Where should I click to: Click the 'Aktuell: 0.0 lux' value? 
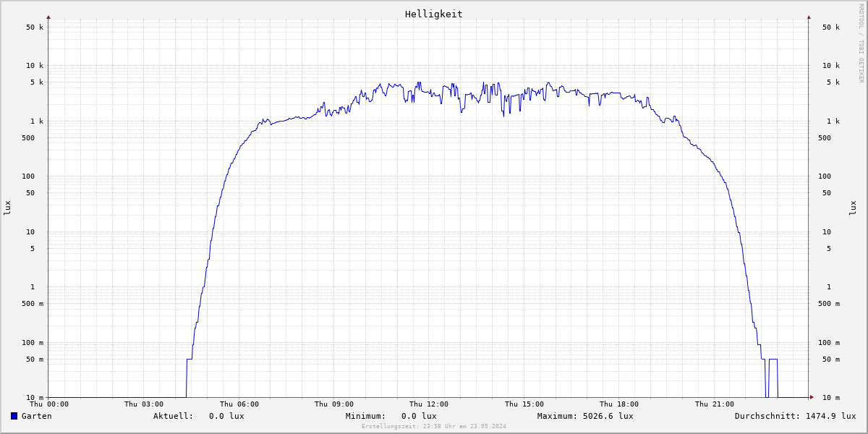pos(199,416)
